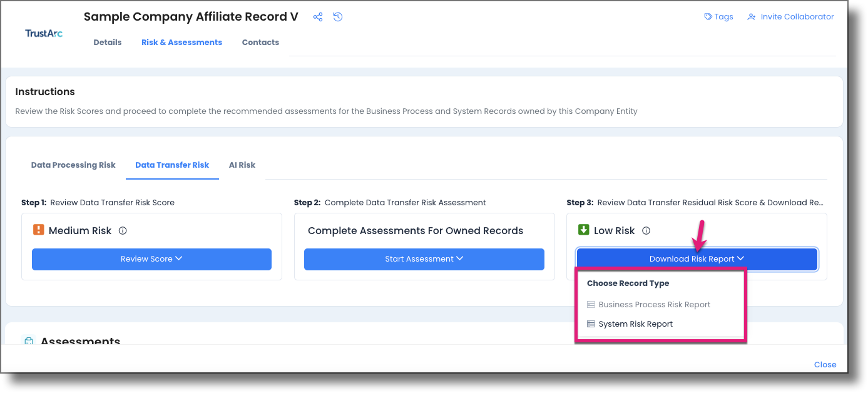Open the Contacts tab
The image size is (868, 393).
coord(260,43)
